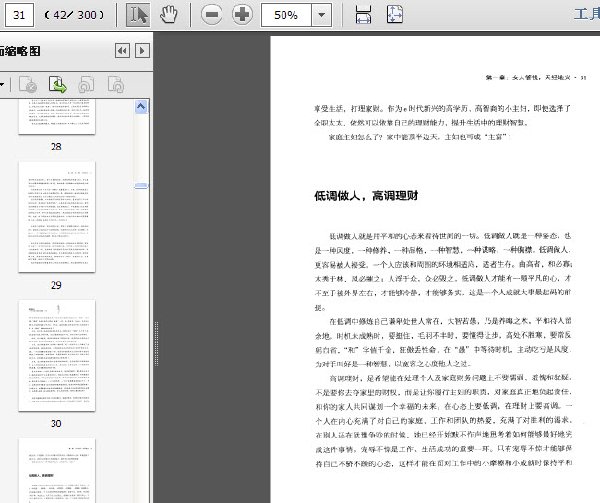The width and height of the screenshot is (600, 503).
Task: Click the page count text (42/ 300)
Action: click(74, 15)
